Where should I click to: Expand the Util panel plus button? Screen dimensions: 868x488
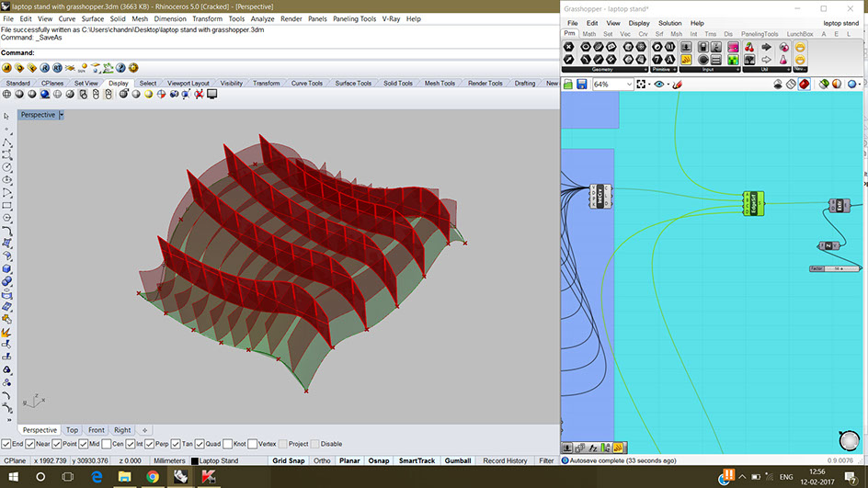[788, 70]
